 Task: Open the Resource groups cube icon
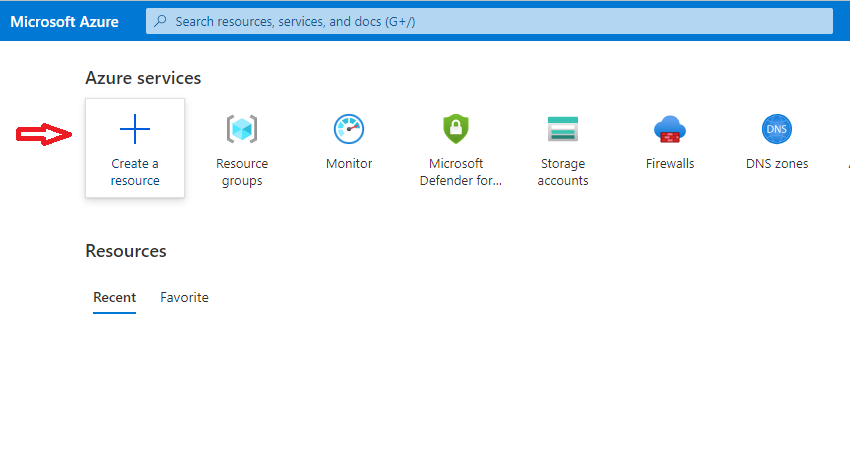[242, 129]
